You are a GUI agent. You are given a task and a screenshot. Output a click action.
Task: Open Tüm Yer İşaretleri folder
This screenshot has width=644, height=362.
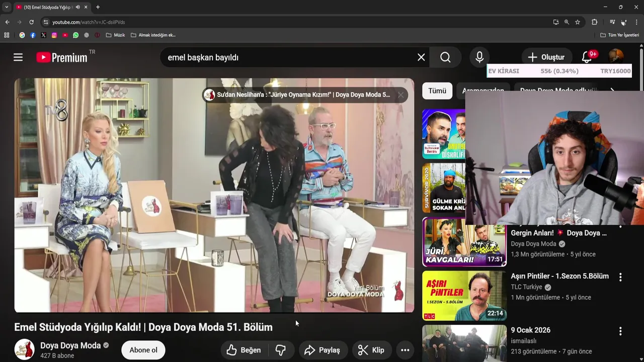click(x=619, y=35)
